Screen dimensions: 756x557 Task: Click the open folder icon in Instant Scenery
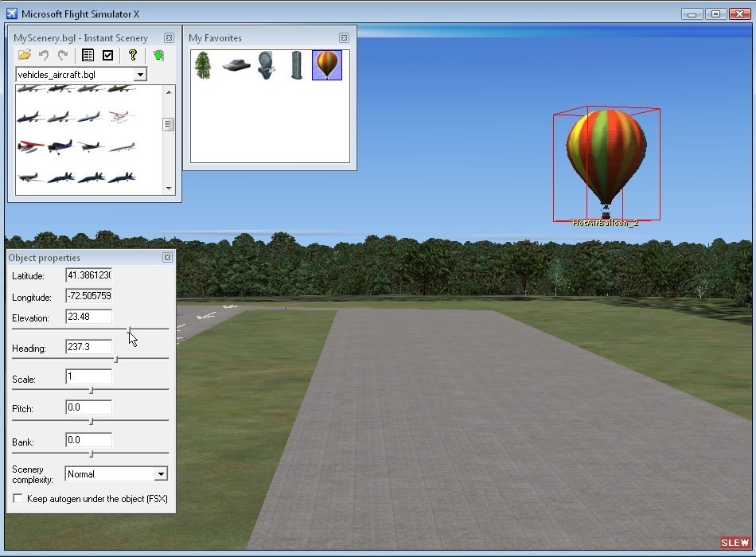point(25,55)
